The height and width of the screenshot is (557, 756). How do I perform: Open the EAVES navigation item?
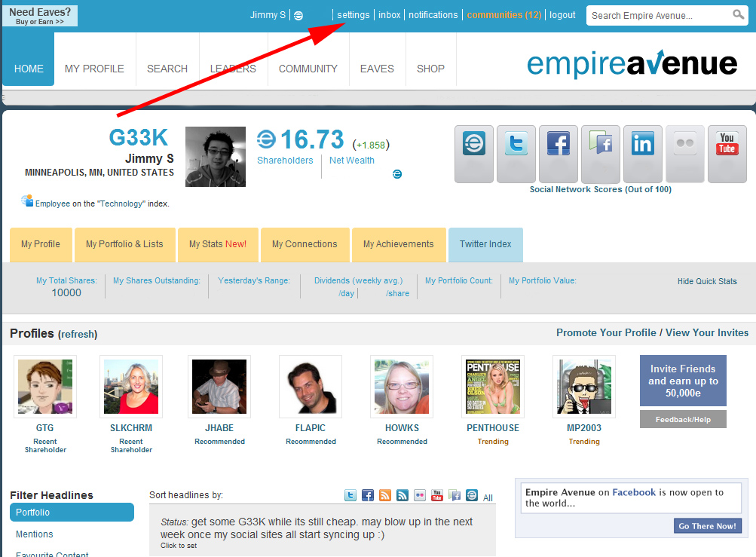[377, 69]
